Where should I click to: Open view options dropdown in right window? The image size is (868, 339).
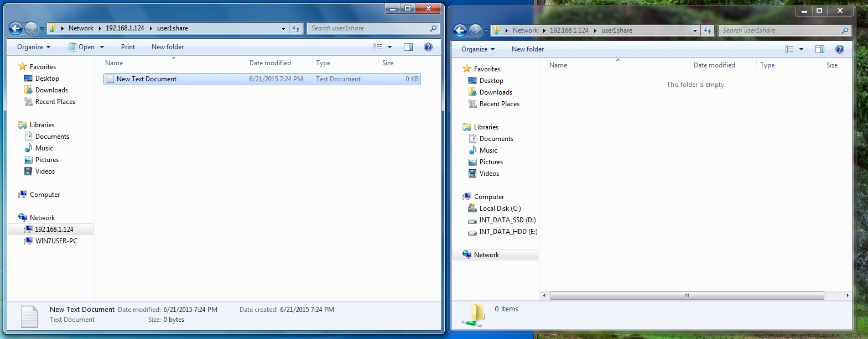point(801,49)
